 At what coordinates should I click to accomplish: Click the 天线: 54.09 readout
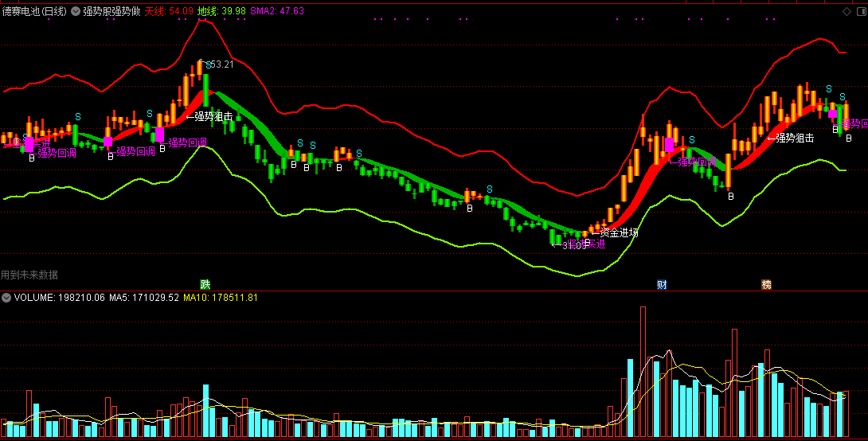[169, 11]
